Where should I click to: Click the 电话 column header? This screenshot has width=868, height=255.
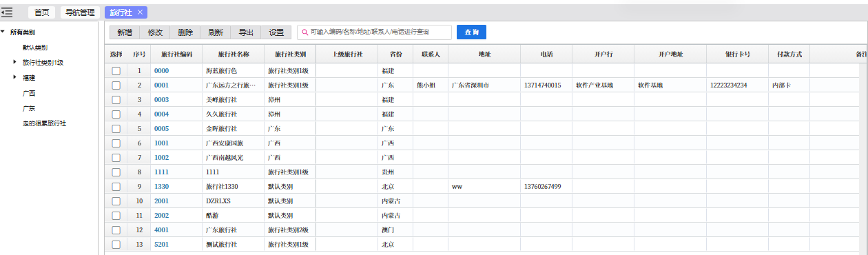546,54
